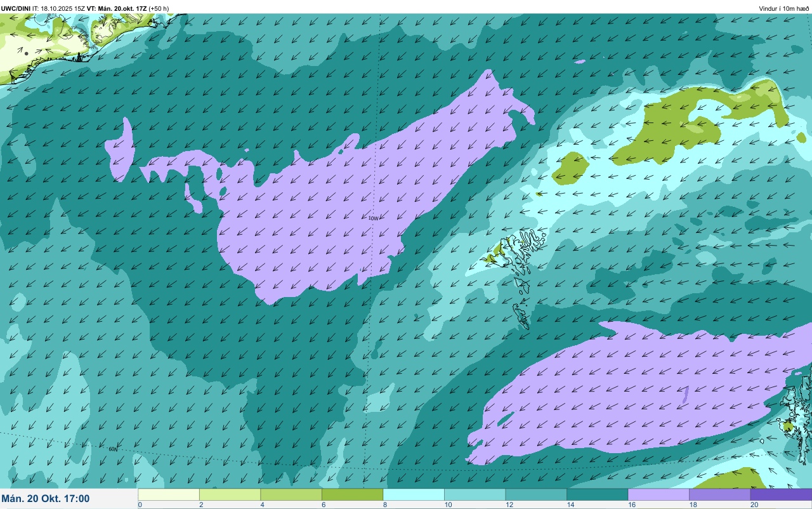Click legend scale number '8'
Viewport: 812px width, 509px height.
[x=384, y=505]
